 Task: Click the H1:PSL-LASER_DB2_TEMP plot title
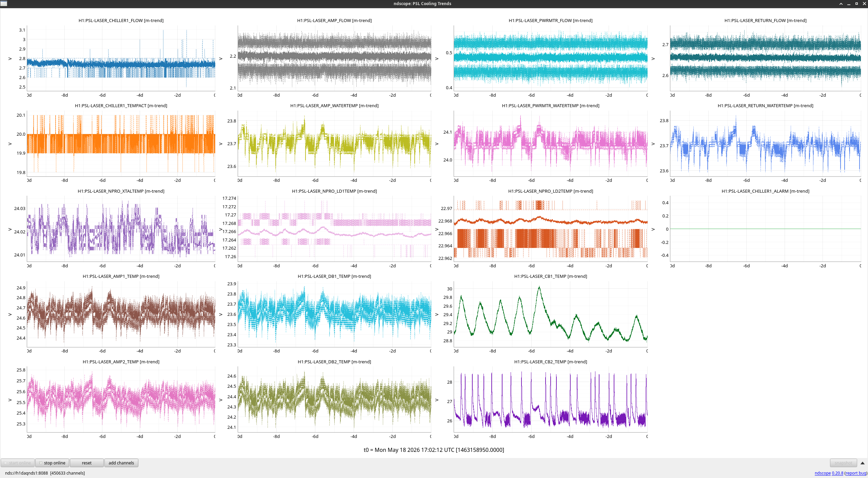334,362
